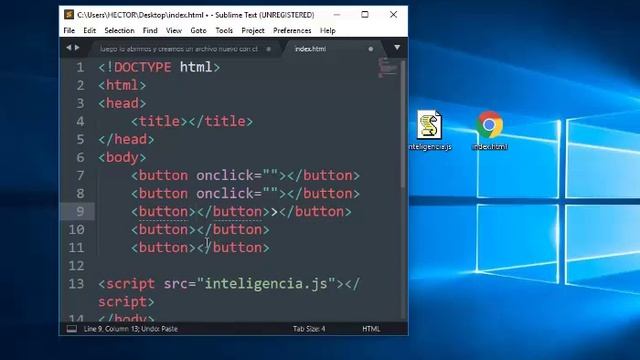Open the tab list dropdown arrow
This screenshot has height=360, width=640.
(x=397, y=48)
